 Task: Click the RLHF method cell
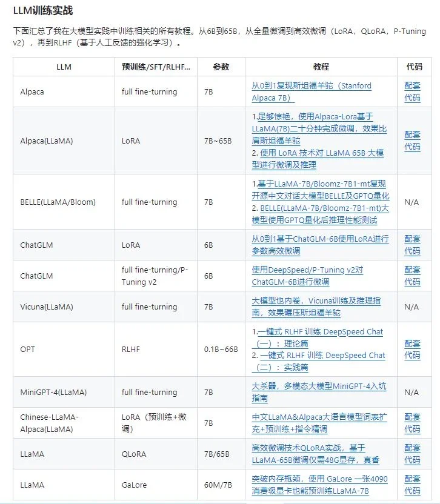point(156,350)
